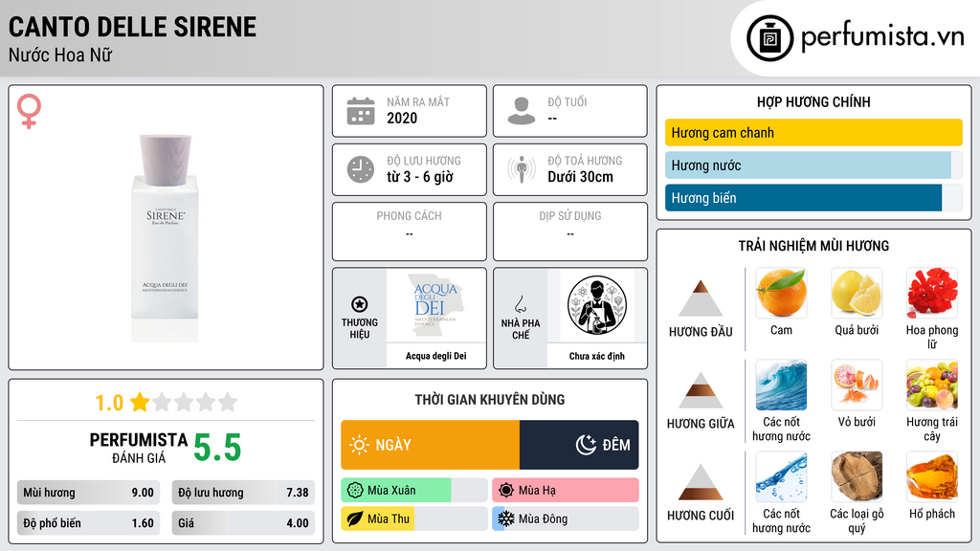Select the Hổ phách amber note image

[932, 476]
